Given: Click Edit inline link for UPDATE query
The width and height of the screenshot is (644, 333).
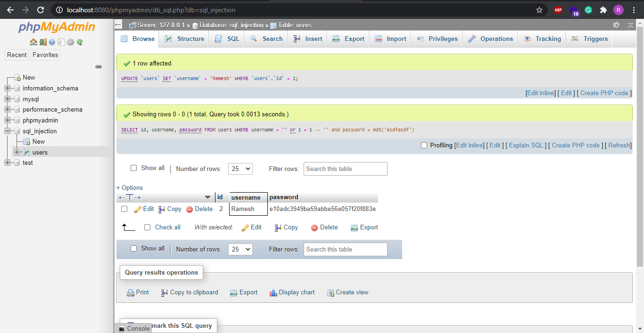Looking at the screenshot, I should click(x=541, y=93).
